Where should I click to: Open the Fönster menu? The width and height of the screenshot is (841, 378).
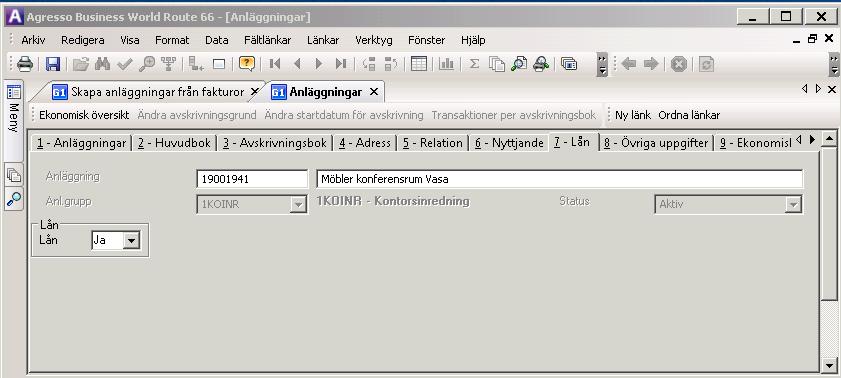426,40
